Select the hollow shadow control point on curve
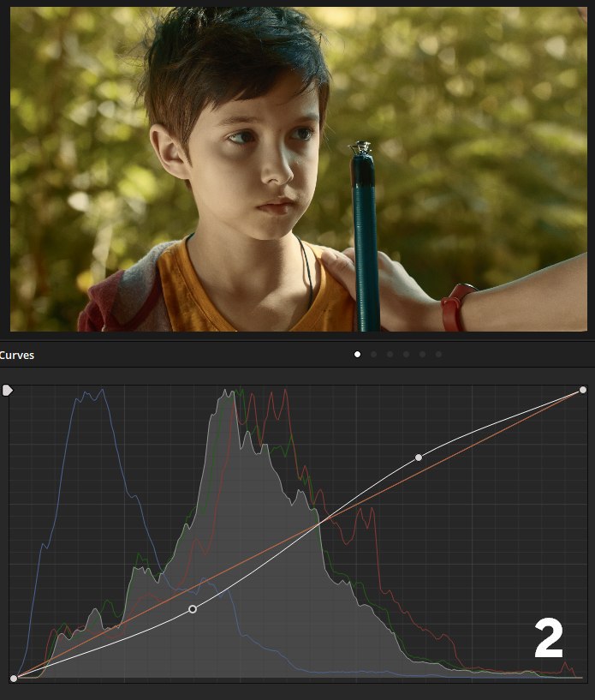 click(193, 609)
